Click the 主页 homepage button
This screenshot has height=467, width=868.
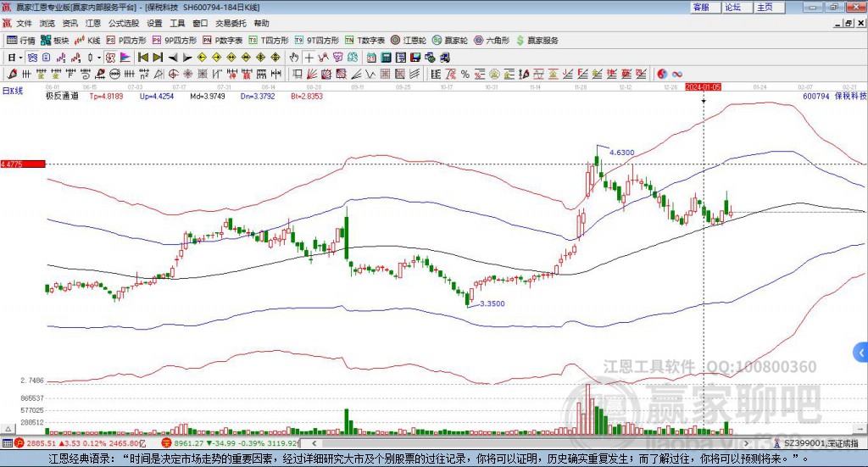[x=770, y=7]
